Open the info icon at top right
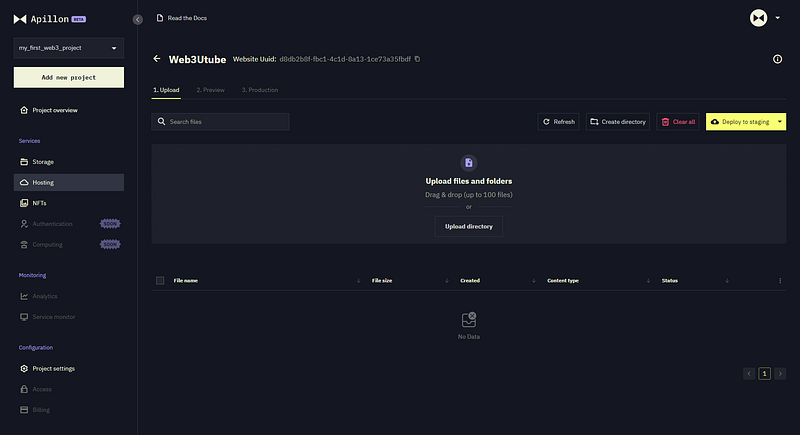This screenshot has width=800, height=435. click(x=777, y=59)
